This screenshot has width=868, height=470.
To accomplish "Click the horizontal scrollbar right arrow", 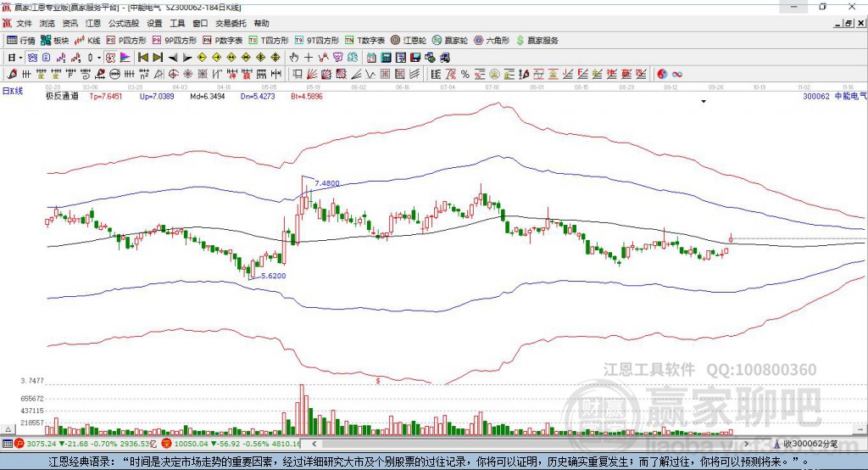I will pyautogui.click(x=746, y=444).
